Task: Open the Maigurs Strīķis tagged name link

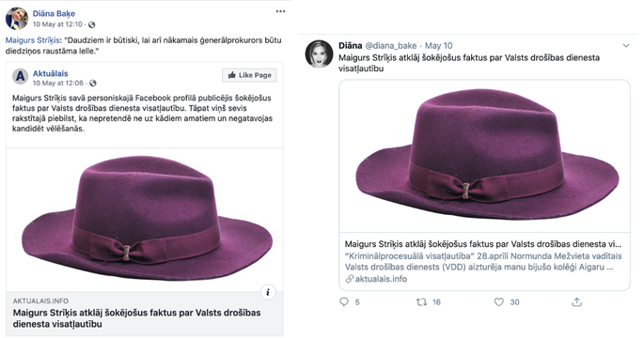Action: coord(33,40)
